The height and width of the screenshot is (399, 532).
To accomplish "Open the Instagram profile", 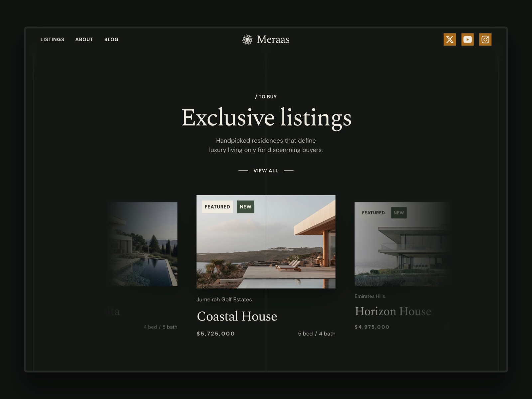I will coord(485,40).
